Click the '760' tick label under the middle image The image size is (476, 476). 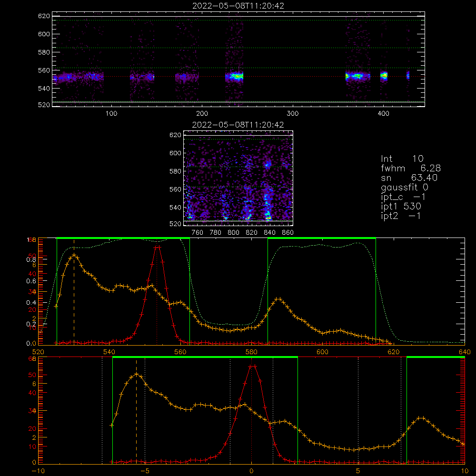(x=198, y=233)
